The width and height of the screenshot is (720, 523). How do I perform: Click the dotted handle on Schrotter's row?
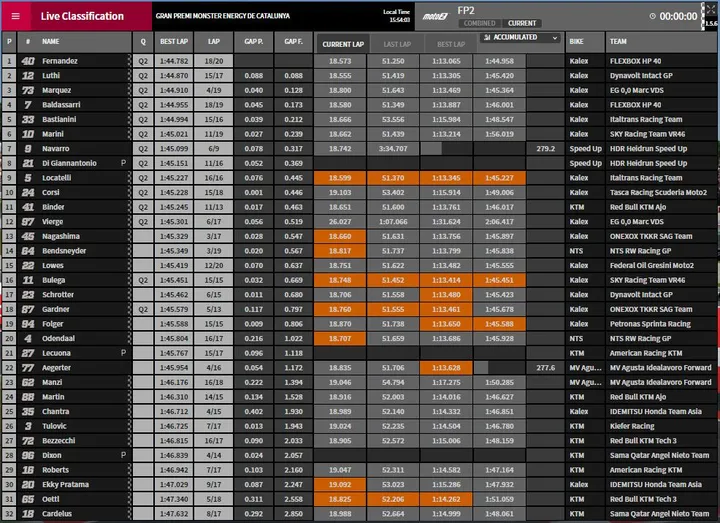pos(129,295)
